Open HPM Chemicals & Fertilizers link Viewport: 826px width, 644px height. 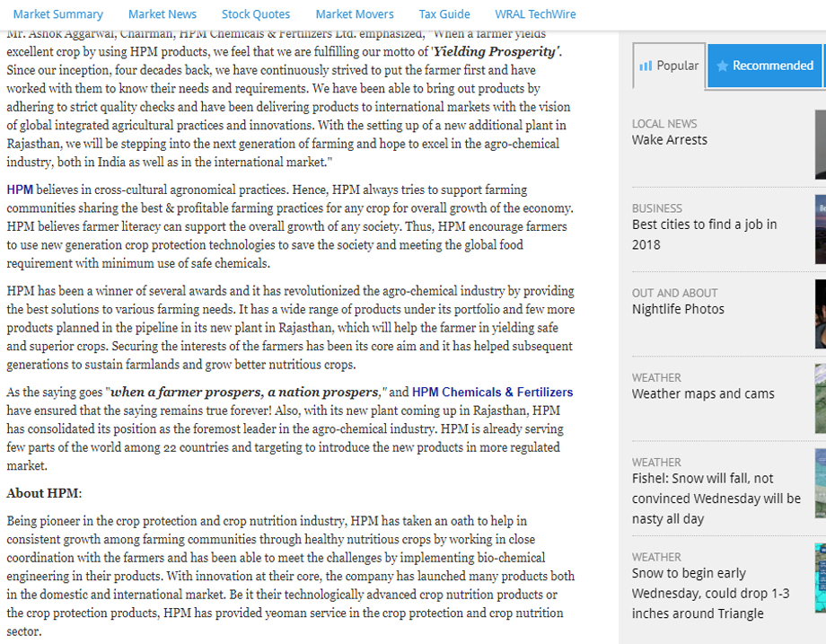click(493, 393)
